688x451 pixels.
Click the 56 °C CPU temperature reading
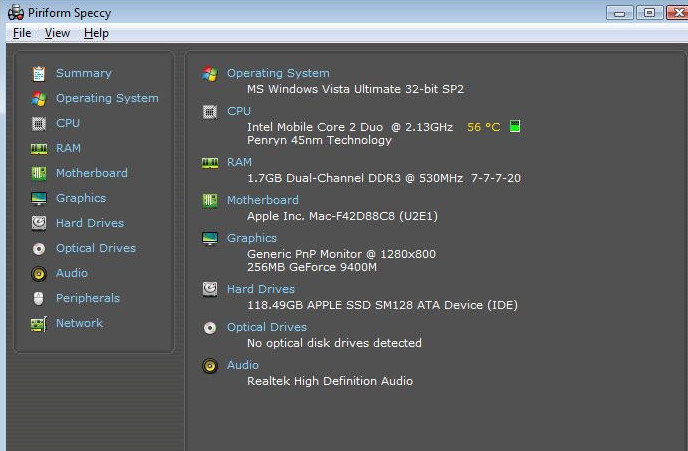coord(483,127)
